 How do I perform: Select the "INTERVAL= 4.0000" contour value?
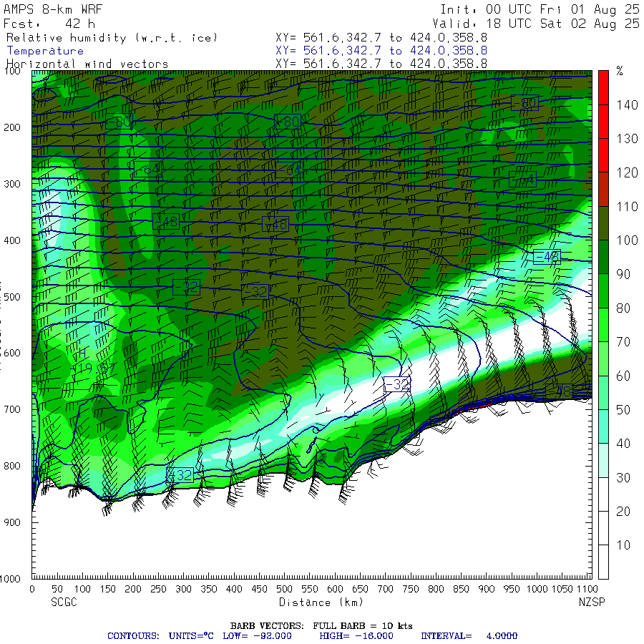pyautogui.click(x=469, y=636)
